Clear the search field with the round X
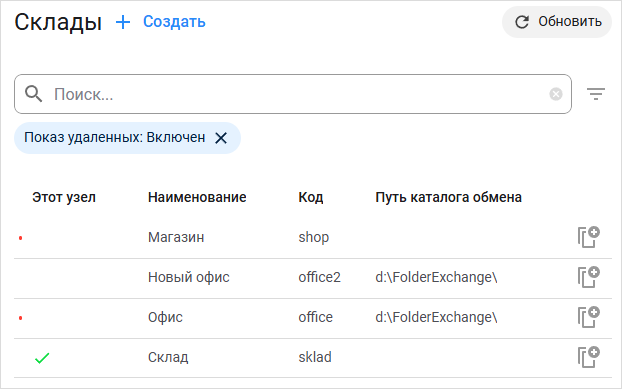Image resolution: width=622 pixels, height=389 pixels. 556,94
